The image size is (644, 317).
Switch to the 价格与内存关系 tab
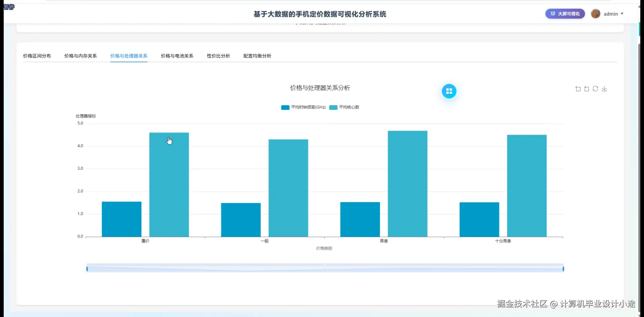(x=80, y=56)
